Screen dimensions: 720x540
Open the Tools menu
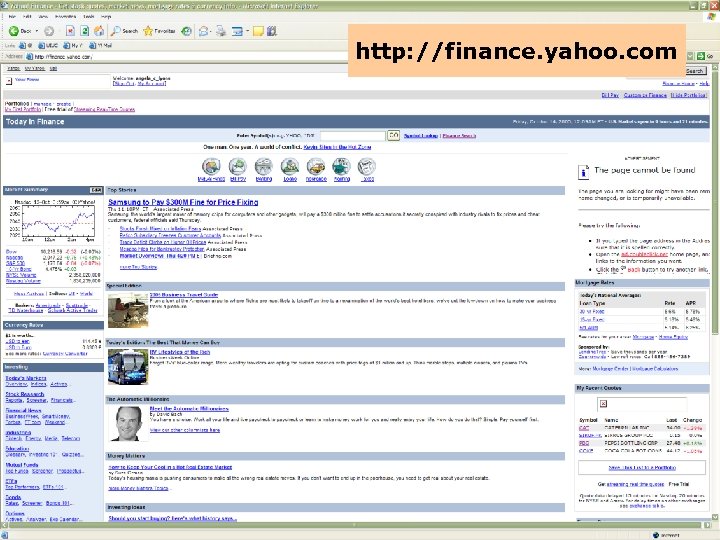point(89,16)
